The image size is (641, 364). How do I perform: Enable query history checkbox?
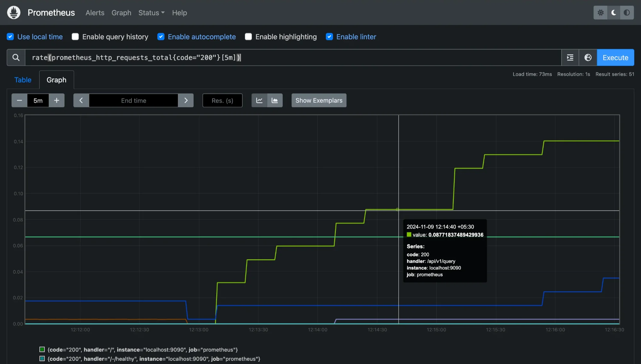tap(75, 37)
